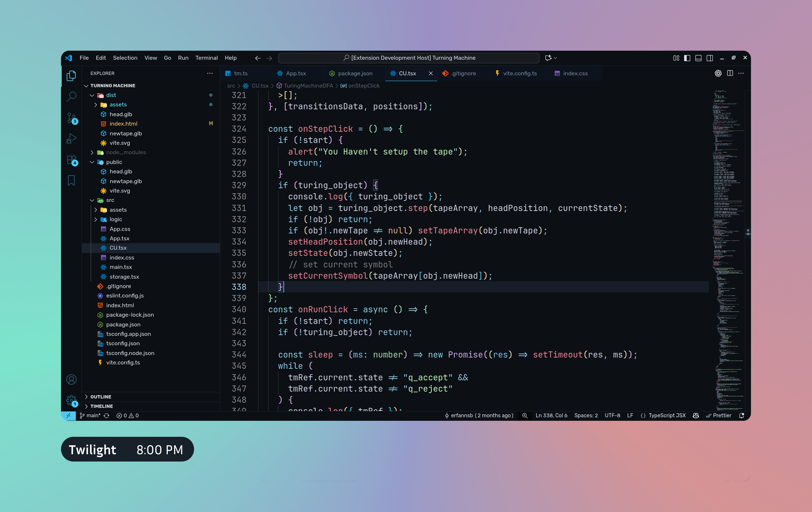This screenshot has width=812, height=512.
Task: Toggle the primary side bar visibility
Action: pos(687,58)
